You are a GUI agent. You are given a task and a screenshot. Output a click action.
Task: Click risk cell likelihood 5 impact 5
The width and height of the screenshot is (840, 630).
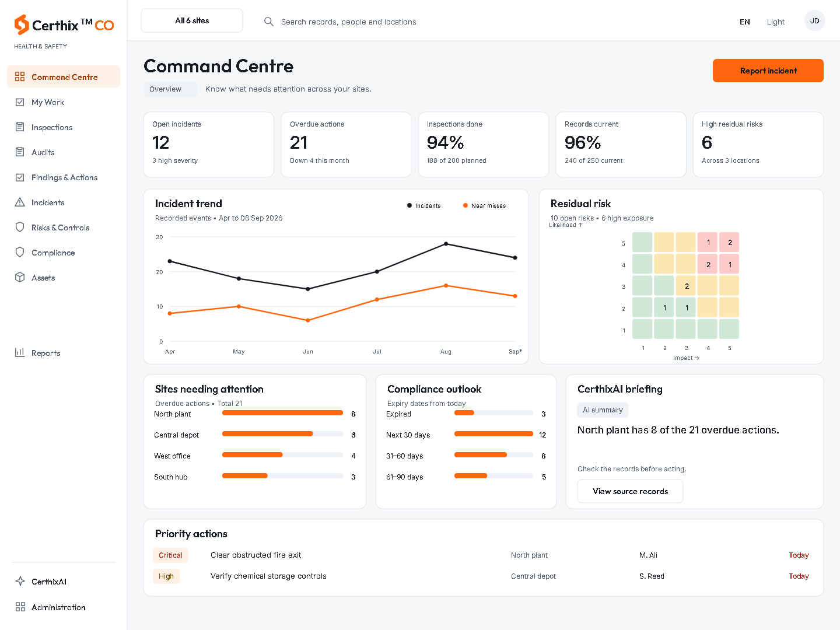pyautogui.click(x=729, y=242)
